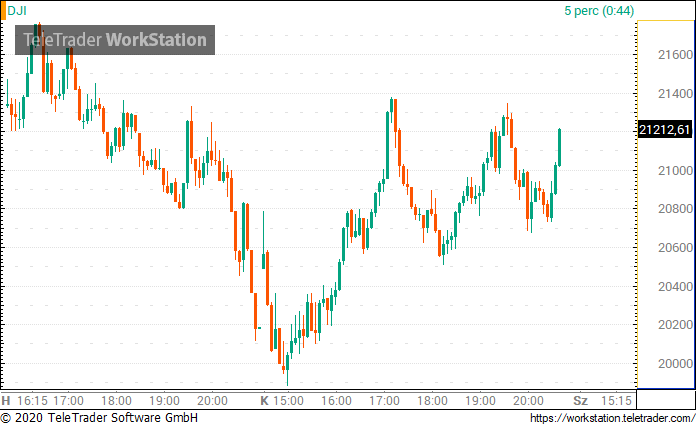Click the first 18:00 time label after H
Viewport: 696px width, 427px height.
pyautogui.click(x=116, y=401)
